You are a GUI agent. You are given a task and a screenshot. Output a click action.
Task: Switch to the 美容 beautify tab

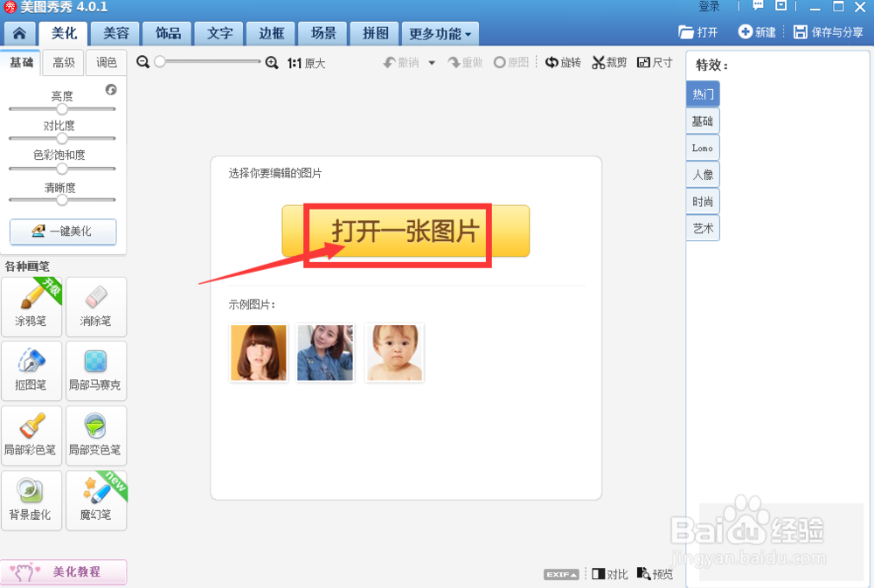114,33
